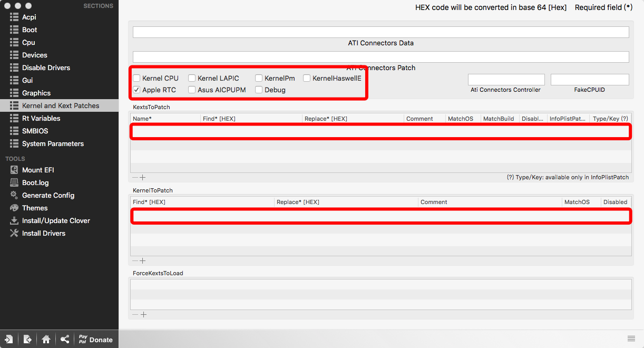Add a ForceKextsToLoad entry with plus
The width and height of the screenshot is (644, 348).
point(143,314)
